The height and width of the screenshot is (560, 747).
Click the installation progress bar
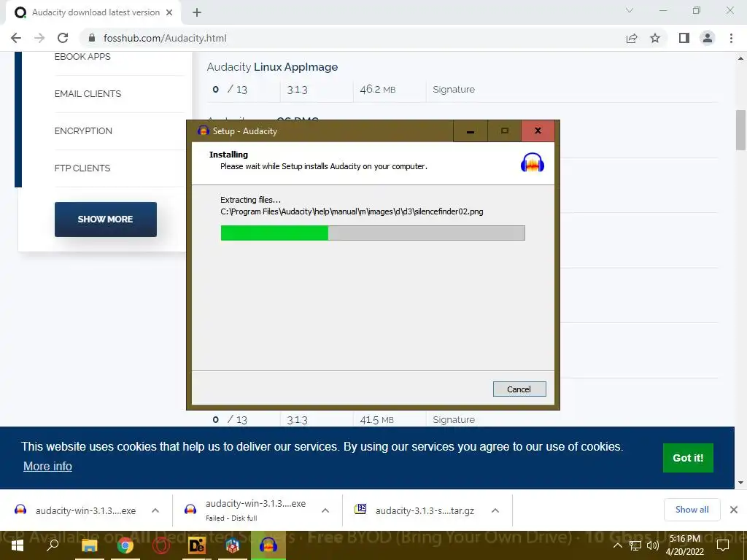click(373, 233)
